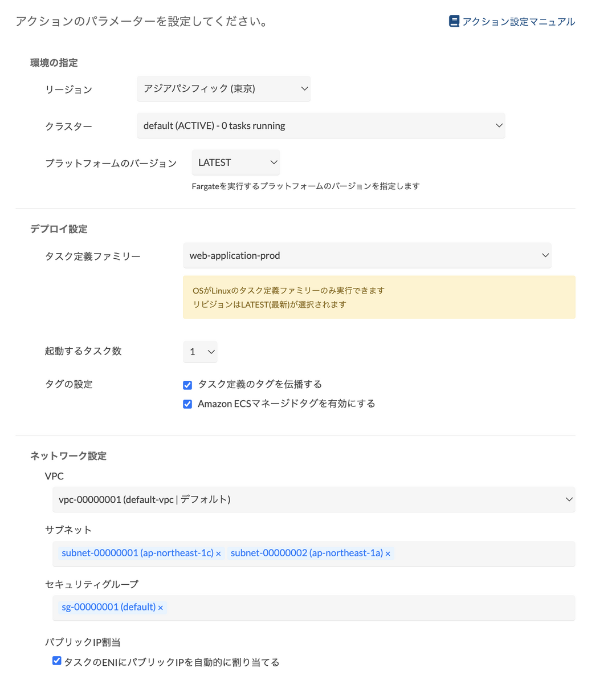Image resolution: width=616 pixels, height=684 pixels.
Task: Click the chevron on the リージョン dropdown
Action: [303, 88]
